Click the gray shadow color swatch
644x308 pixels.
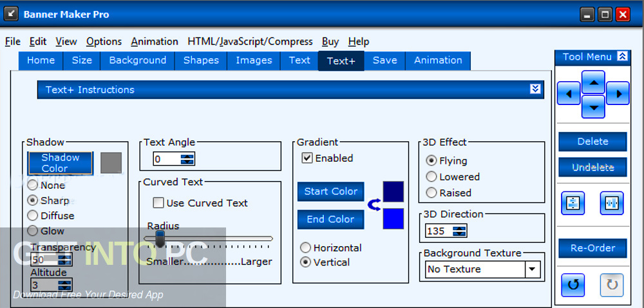tap(111, 162)
